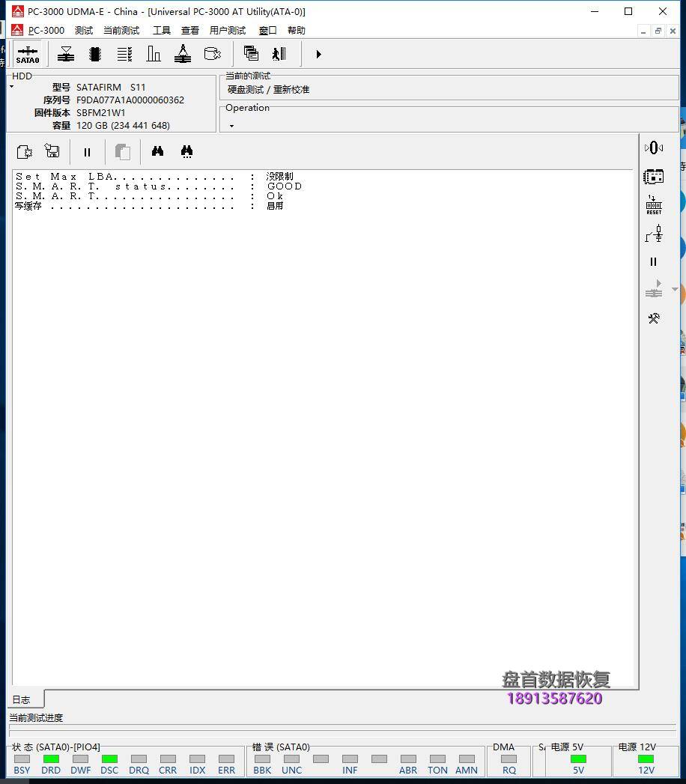Click the save log floppy disk icon
This screenshot has width=686, height=784.
[x=52, y=151]
